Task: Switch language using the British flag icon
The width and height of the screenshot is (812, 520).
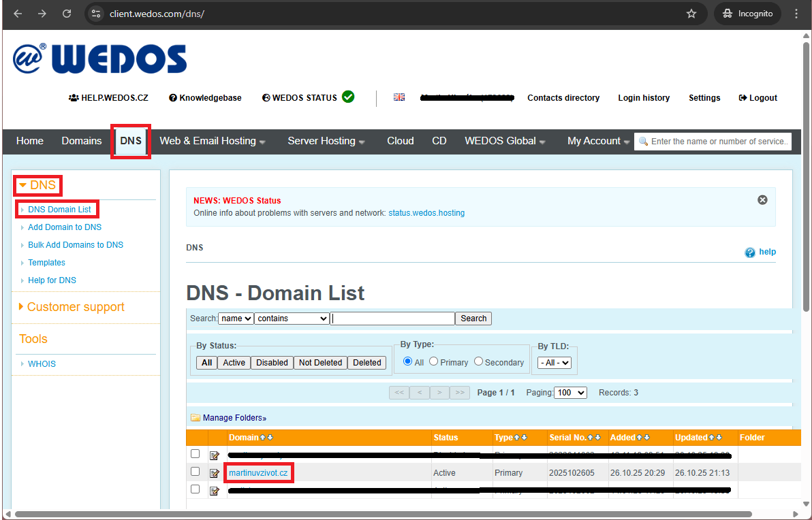Action: coord(399,97)
